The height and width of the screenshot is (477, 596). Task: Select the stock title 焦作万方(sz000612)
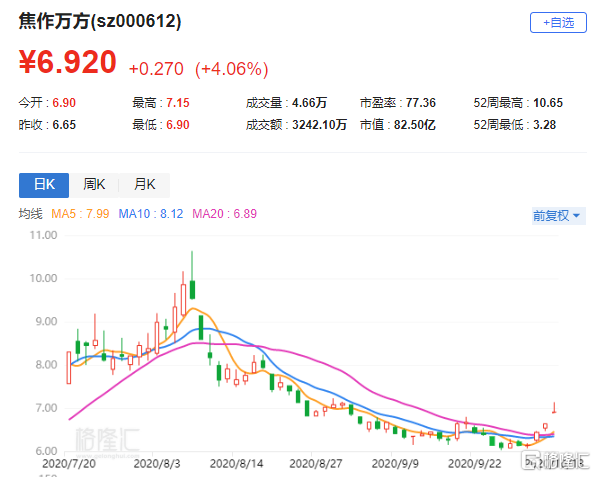[100, 21]
